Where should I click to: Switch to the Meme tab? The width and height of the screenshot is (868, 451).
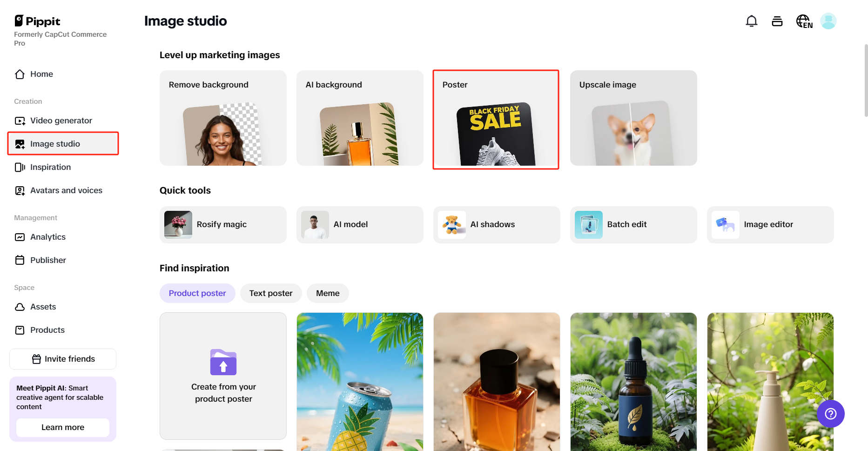(328, 293)
